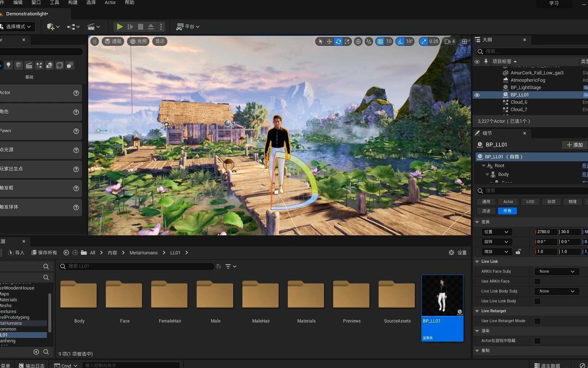Open the add content (cube plus) menu
Viewport: 588px width, 368px height.
pyautogui.click(x=53, y=27)
